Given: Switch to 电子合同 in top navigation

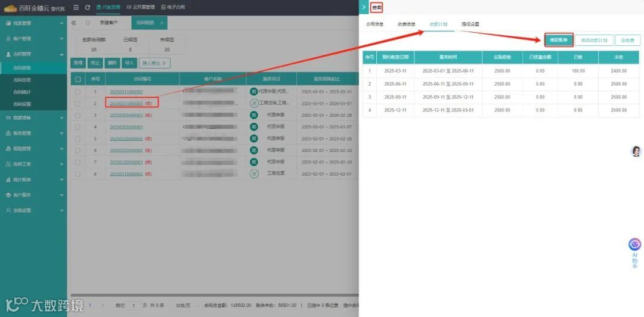Looking at the screenshot, I should click(x=173, y=7).
